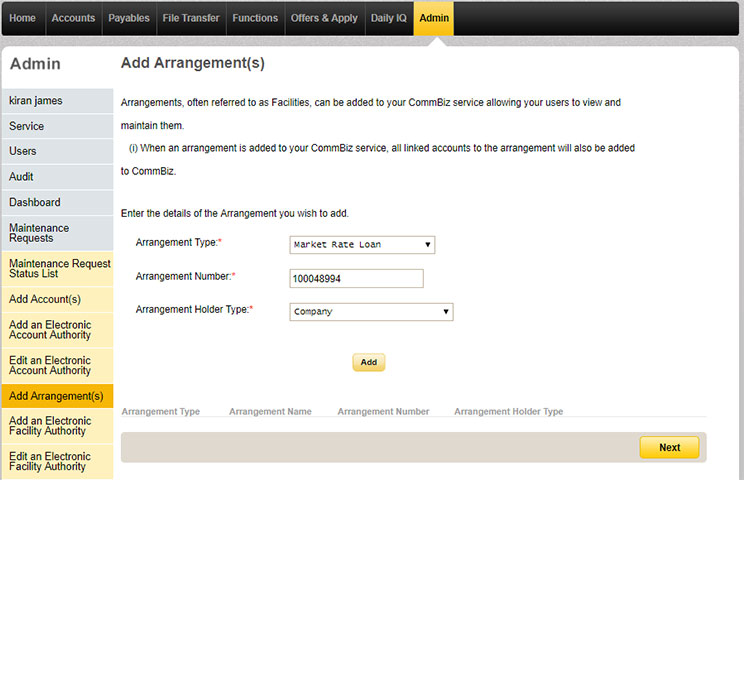Select Add an Electronic Facility Authority
This screenshot has width=744, height=696.
(57, 426)
